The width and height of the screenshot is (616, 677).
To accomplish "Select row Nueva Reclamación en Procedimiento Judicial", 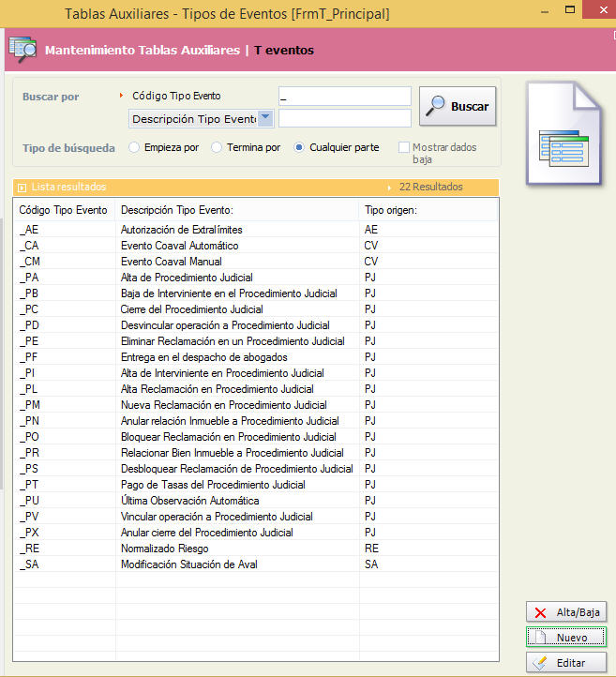I will tap(256, 405).
